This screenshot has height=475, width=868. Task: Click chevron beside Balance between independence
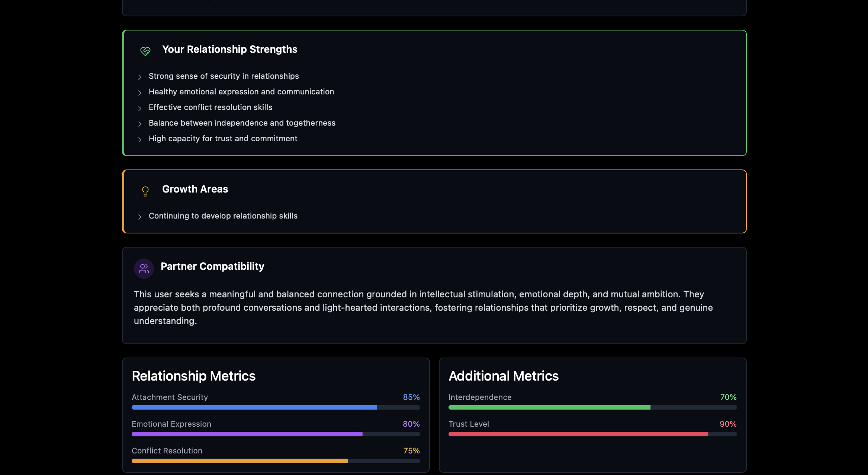140,124
